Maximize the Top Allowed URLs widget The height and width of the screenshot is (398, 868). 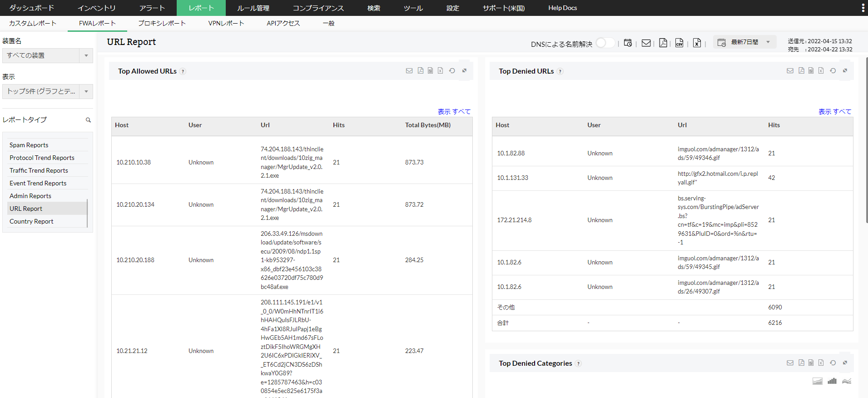click(464, 70)
